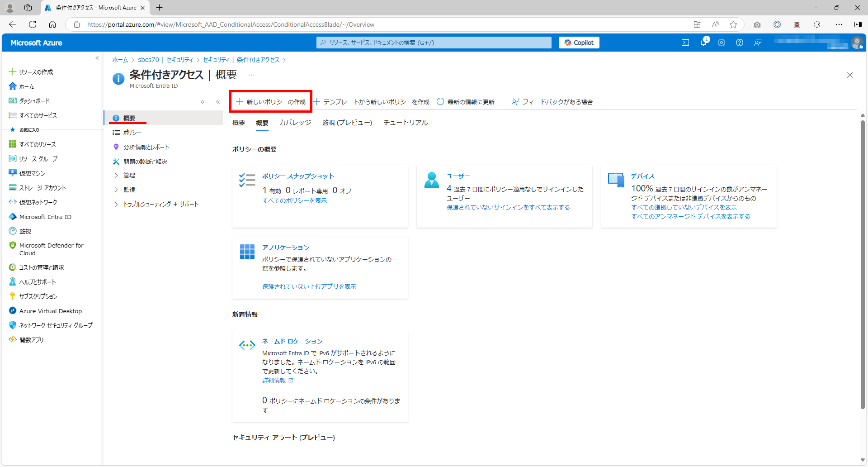Switch to 監視 (プレビュー) tab

point(347,123)
